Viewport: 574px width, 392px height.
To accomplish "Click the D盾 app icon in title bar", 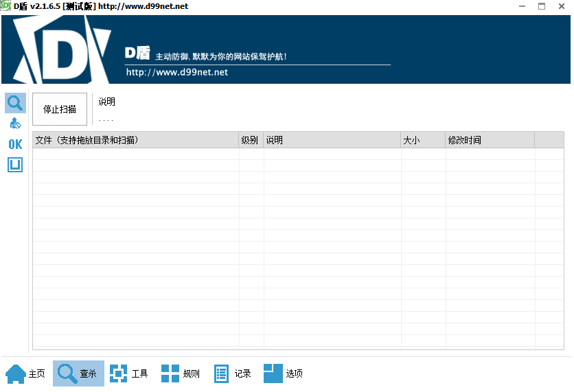I will pos(5,5).
